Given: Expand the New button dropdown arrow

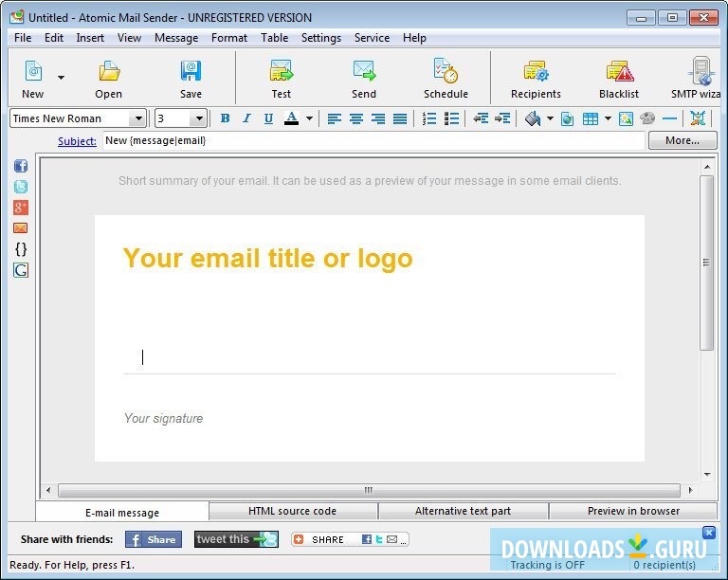Looking at the screenshot, I should click(x=61, y=78).
